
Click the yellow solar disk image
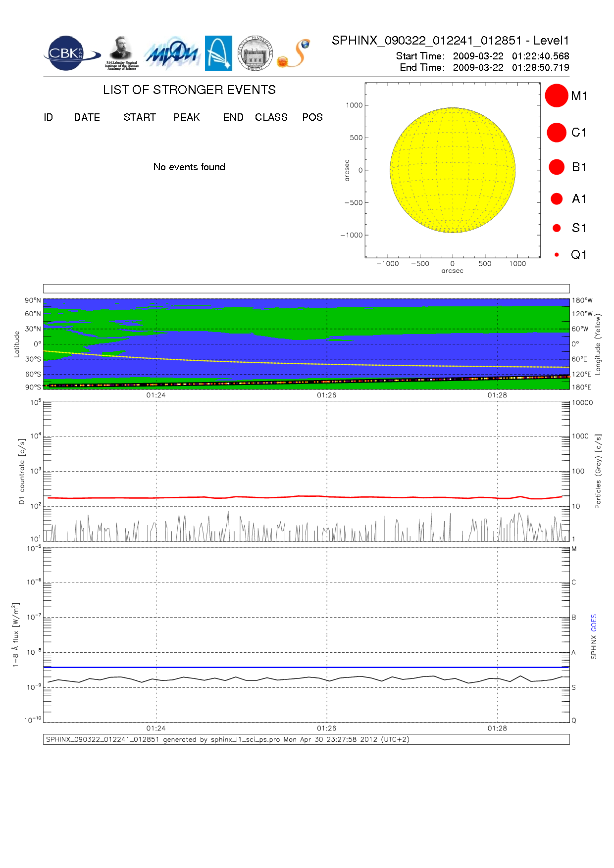[453, 170]
